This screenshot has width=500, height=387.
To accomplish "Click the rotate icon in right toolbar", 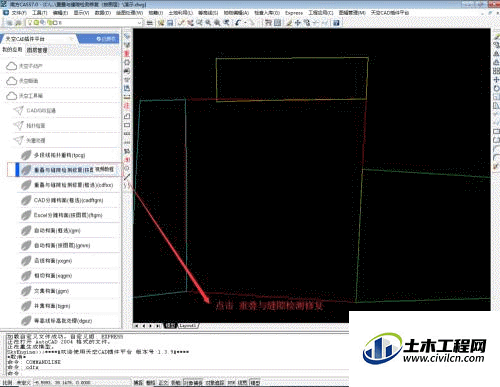I will pyautogui.click(x=496, y=88).
